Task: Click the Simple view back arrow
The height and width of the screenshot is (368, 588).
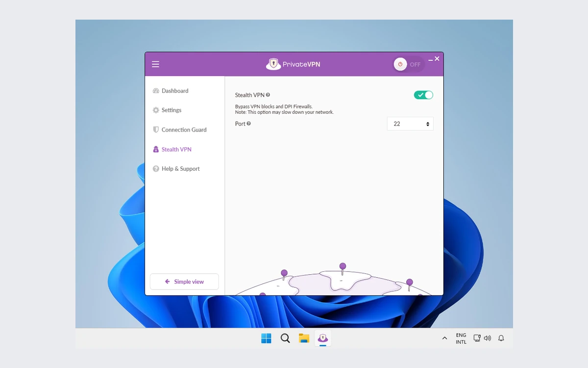Action: (x=168, y=282)
